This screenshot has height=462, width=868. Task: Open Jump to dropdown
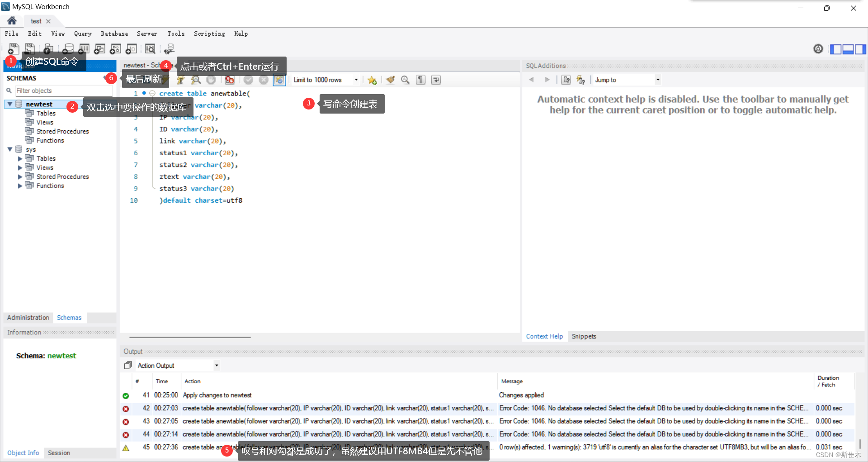coord(658,80)
